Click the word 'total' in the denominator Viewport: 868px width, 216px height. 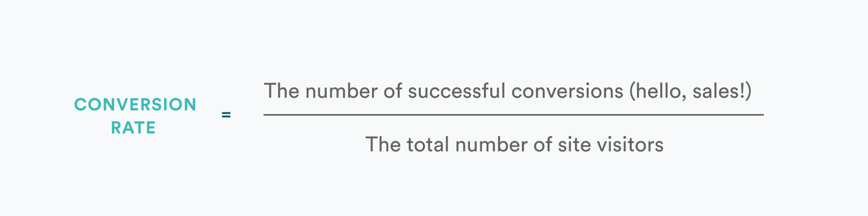click(428, 145)
